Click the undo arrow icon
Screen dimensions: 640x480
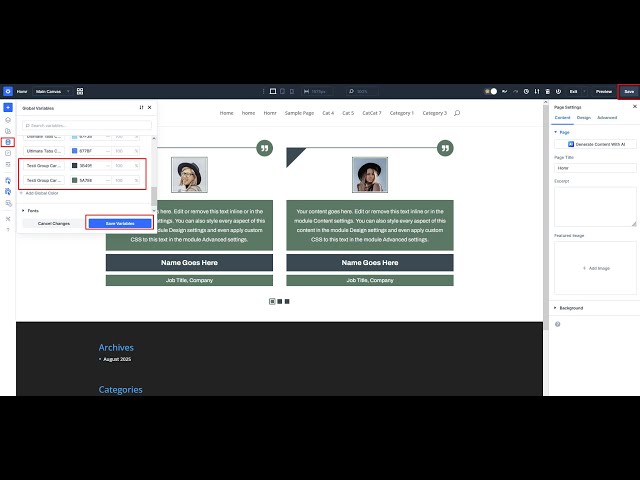tap(505, 91)
